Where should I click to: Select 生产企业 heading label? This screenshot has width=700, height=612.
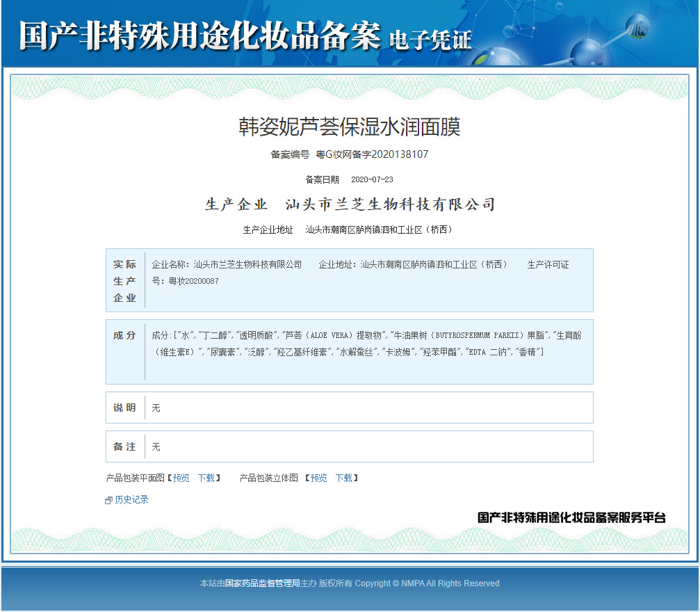[x=236, y=204]
